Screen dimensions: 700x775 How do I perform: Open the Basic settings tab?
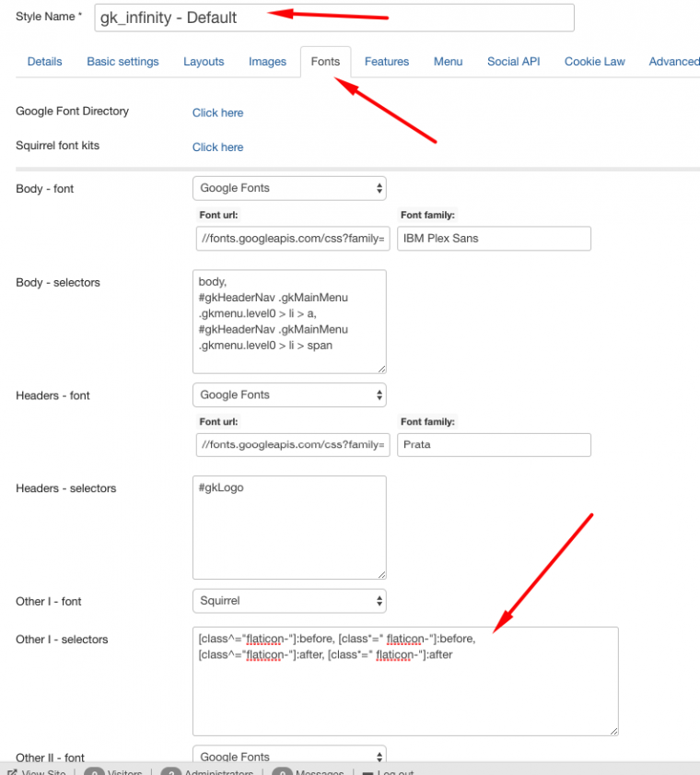(122, 62)
